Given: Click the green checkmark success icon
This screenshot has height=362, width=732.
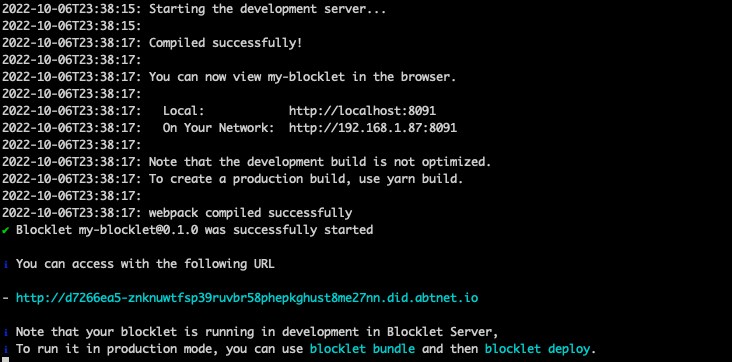Looking at the screenshot, I should (x=6, y=230).
